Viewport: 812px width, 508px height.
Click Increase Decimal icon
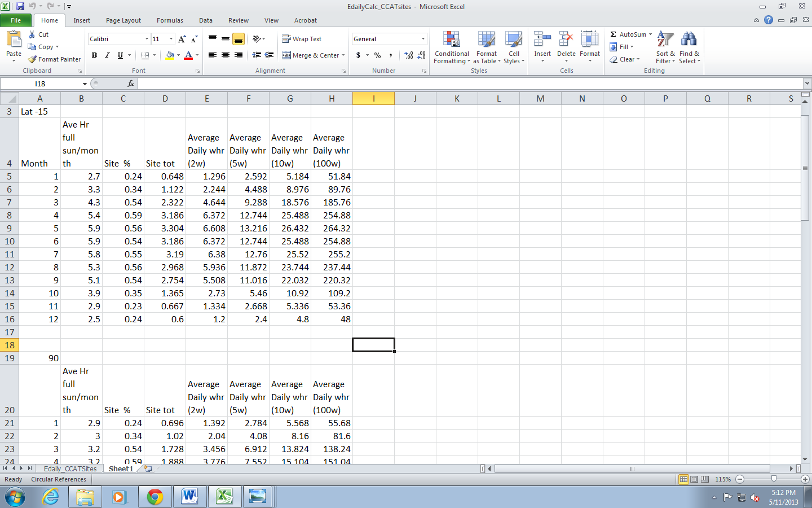coord(409,55)
